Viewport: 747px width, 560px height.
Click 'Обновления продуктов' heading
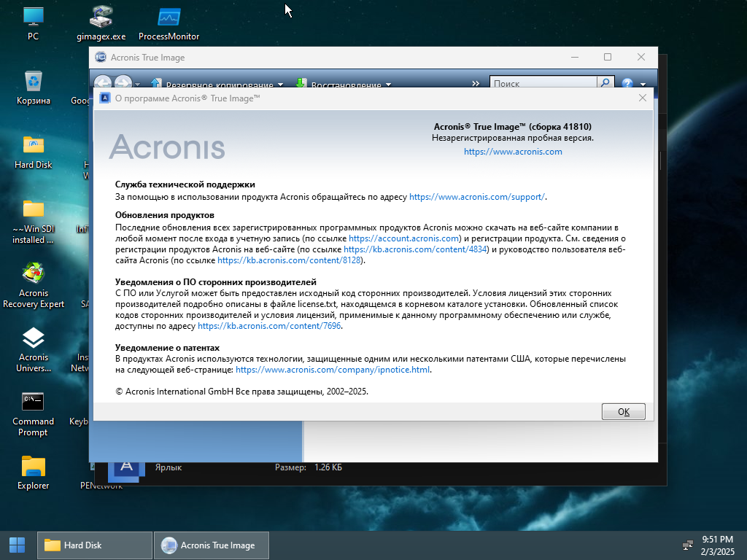164,215
